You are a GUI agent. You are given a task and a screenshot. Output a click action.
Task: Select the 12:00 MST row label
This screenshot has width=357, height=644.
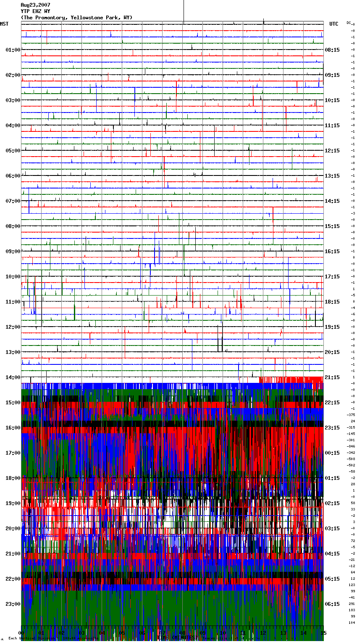coord(13,327)
